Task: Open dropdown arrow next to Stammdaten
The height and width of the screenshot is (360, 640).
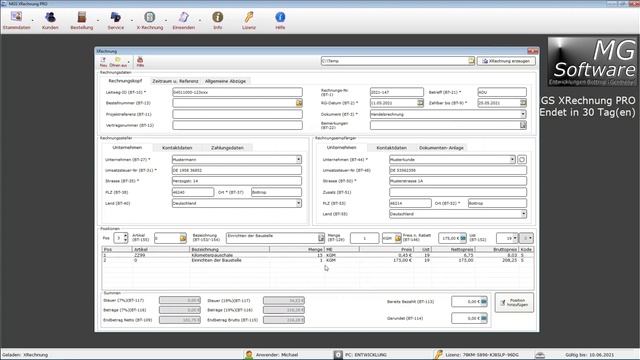Action: tap(33, 20)
